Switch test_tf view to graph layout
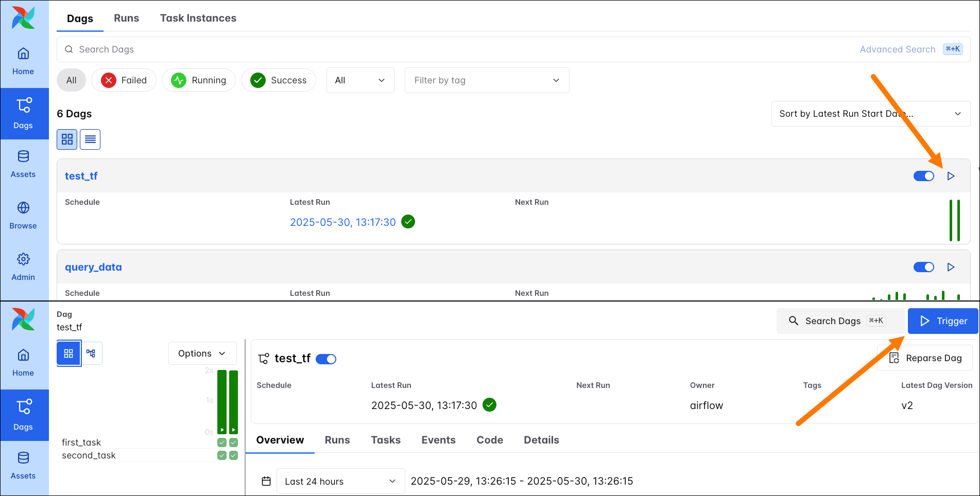 [91, 353]
